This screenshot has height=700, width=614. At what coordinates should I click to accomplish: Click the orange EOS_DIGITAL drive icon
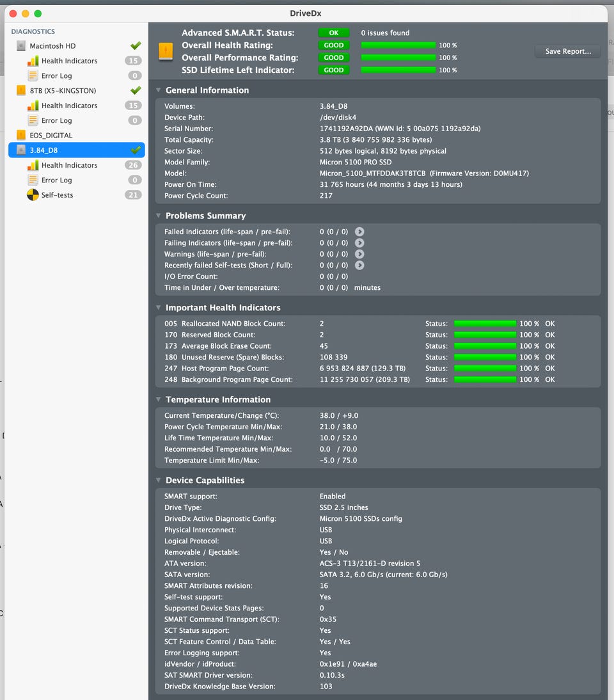21,135
